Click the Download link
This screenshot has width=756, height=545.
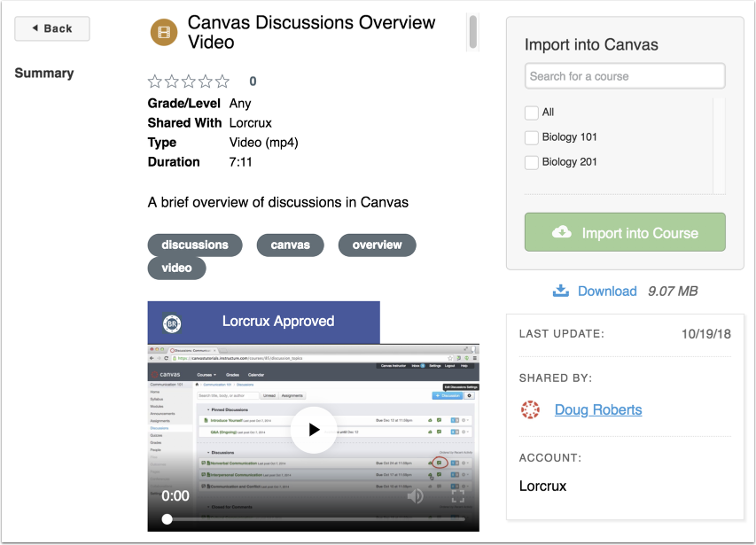[607, 291]
